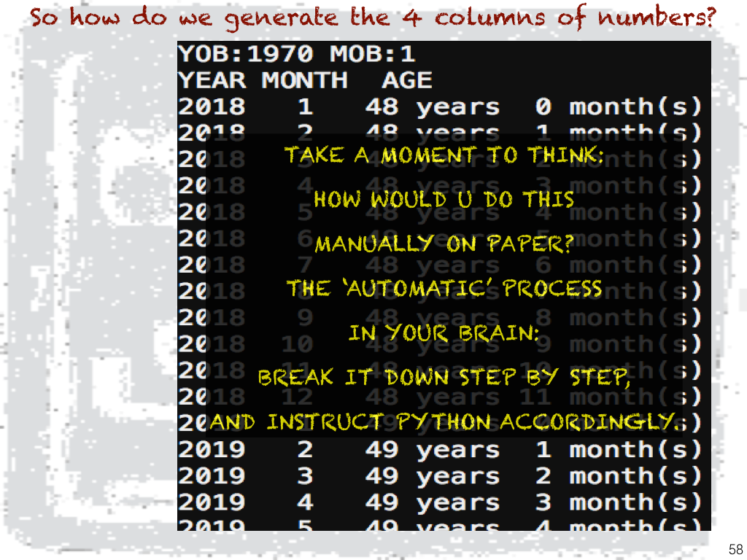747x560 pixels.
Task: Click the MONTH column header
Action: 304,80
